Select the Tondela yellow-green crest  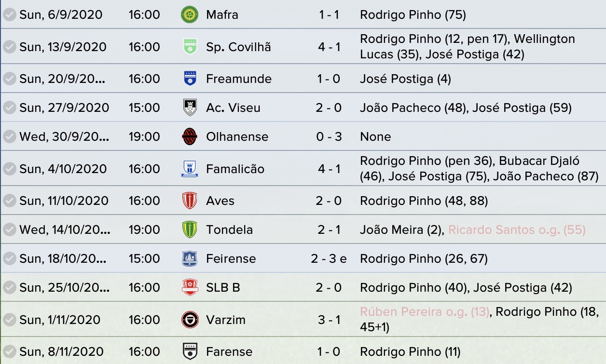[190, 229]
